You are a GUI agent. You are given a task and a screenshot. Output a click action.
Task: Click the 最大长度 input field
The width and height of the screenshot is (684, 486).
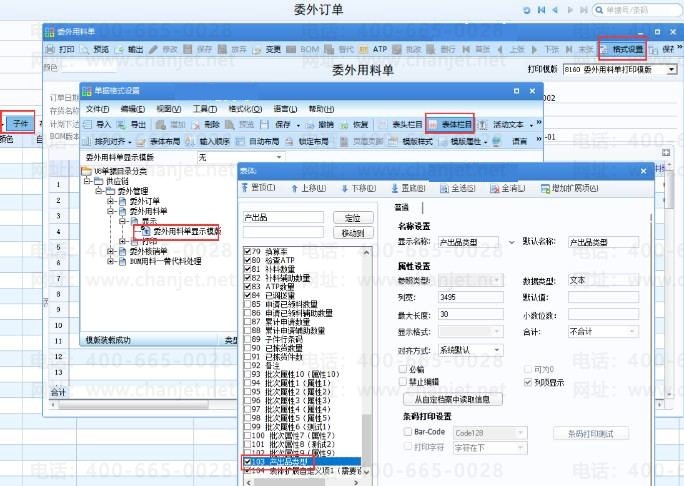471,315
